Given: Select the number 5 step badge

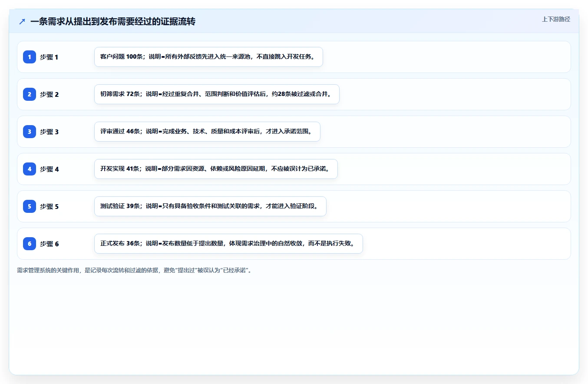Looking at the screenshot, I should (30, 206).
